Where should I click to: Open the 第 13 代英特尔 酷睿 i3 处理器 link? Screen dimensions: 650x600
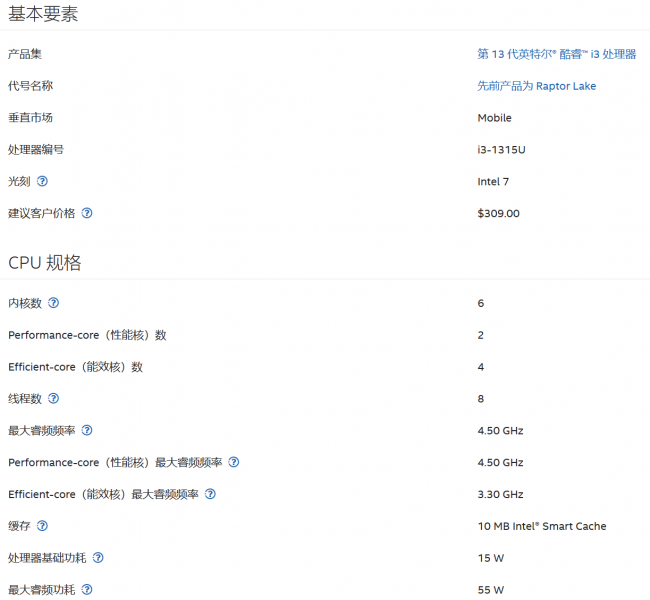tap(556, 54)
